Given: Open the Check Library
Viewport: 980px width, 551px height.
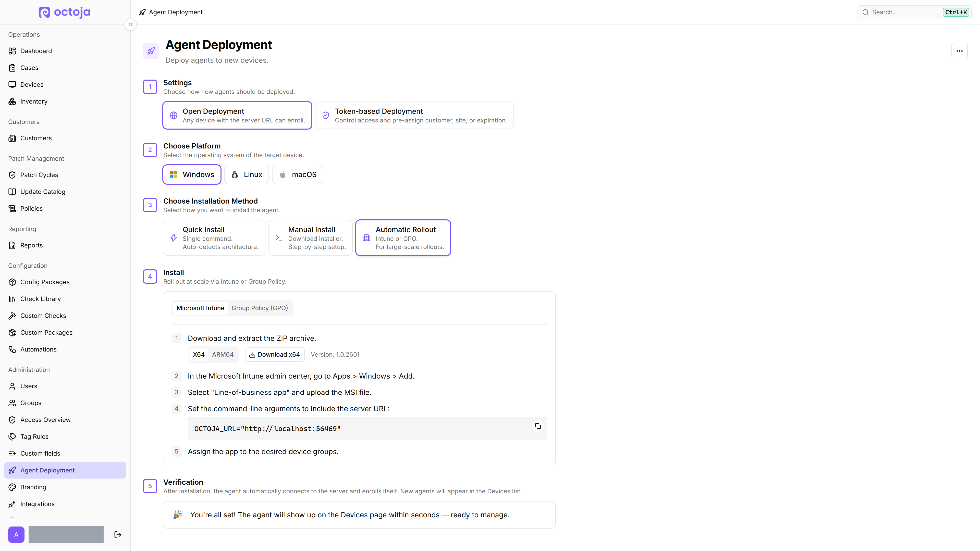Looking at the screenshot, I should [x=65, y=299].
